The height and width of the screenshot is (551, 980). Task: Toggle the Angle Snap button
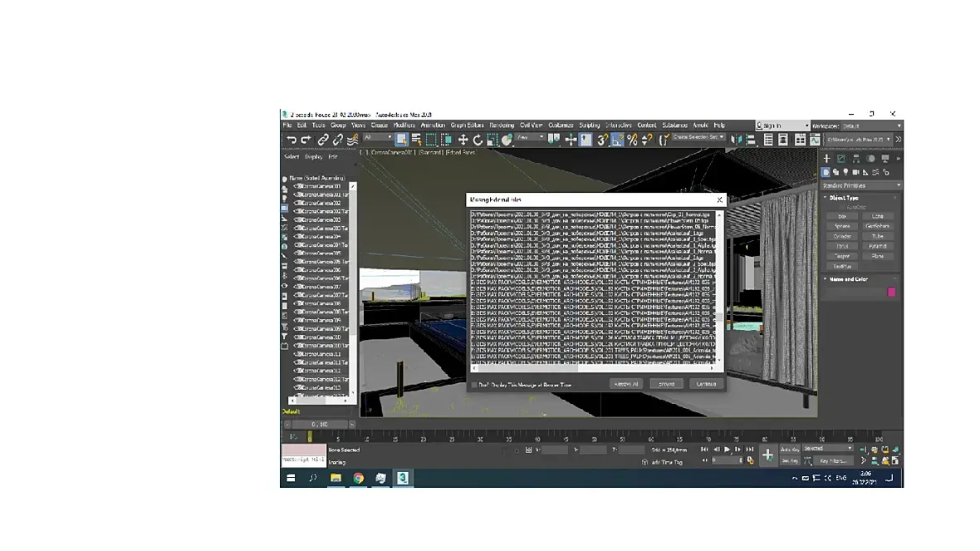[x=617, y=140]
